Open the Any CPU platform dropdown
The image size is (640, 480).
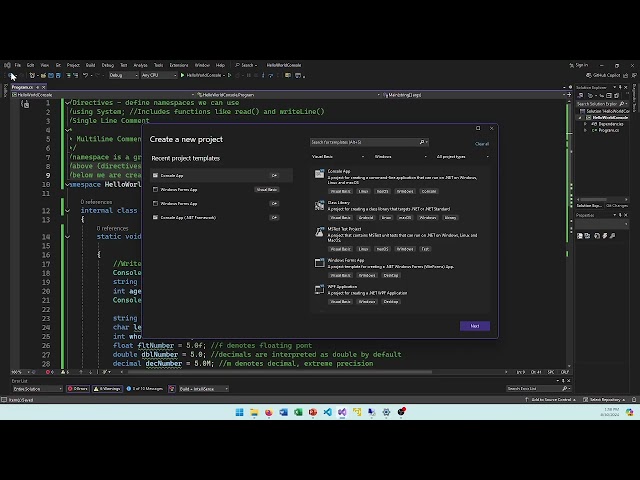click(159, 75)
